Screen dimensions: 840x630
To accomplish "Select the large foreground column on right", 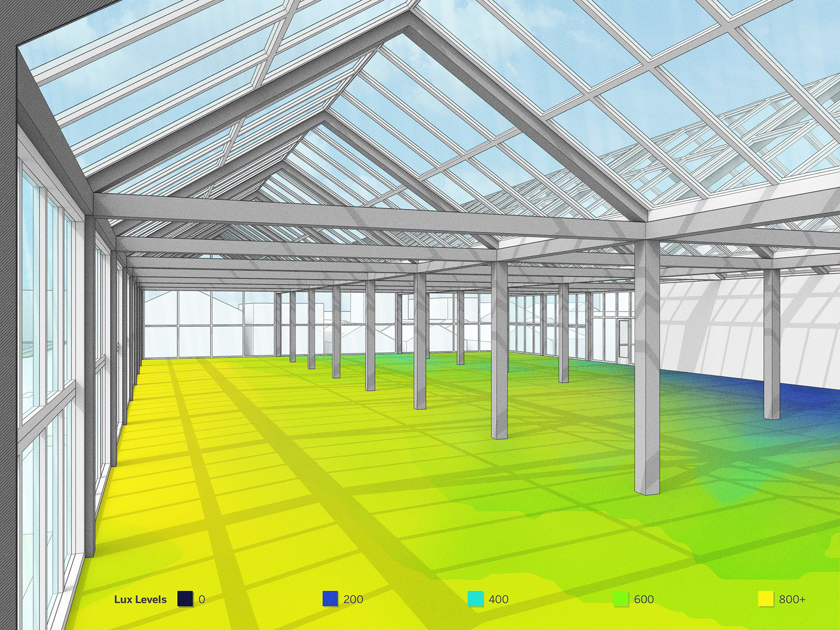I will point(647,367).
